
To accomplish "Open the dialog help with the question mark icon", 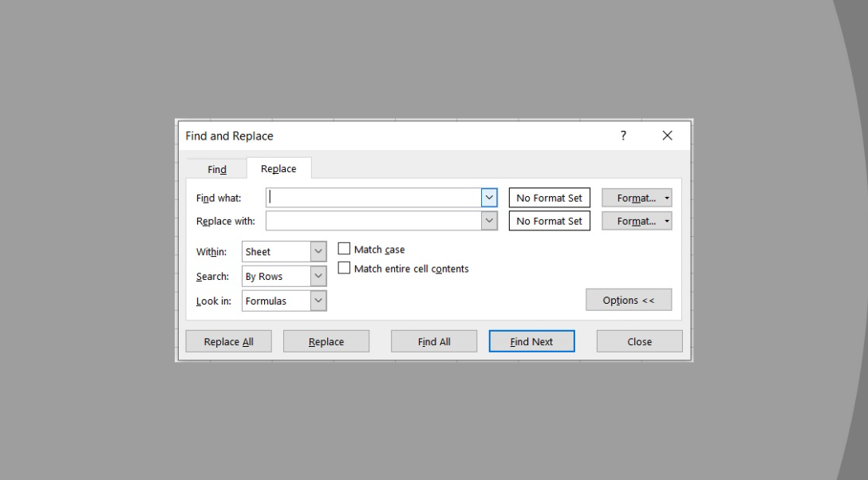I will (x=622, y=136).
